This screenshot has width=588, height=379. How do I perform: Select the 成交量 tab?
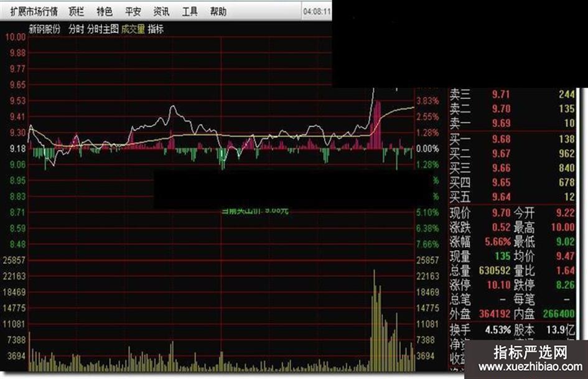pos(133,29)
